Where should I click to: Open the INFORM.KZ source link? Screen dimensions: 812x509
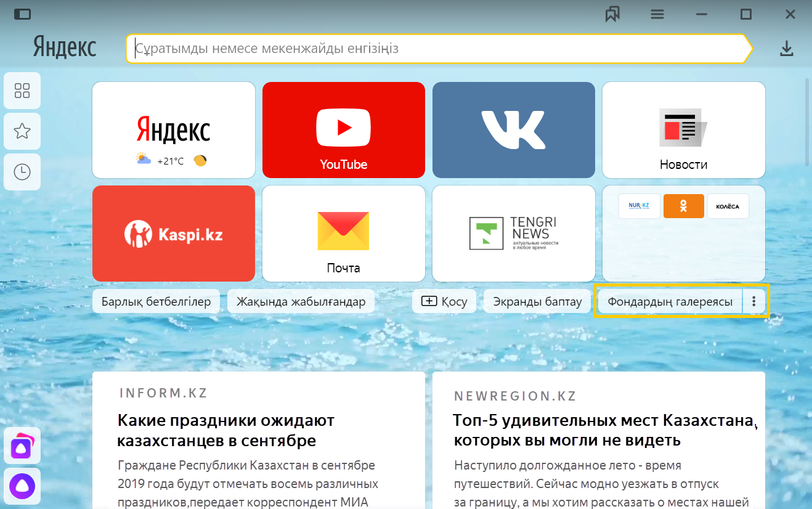point(163,393)
